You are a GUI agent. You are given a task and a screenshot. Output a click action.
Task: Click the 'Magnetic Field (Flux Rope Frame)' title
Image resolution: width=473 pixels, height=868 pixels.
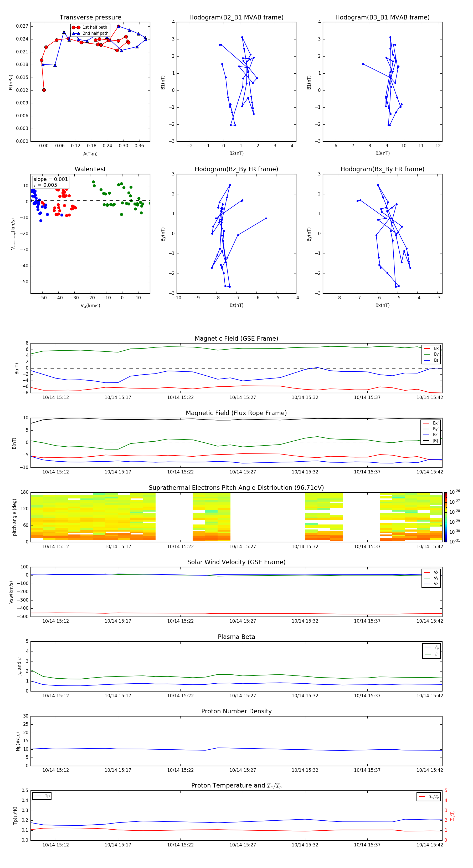coord(236,413)
